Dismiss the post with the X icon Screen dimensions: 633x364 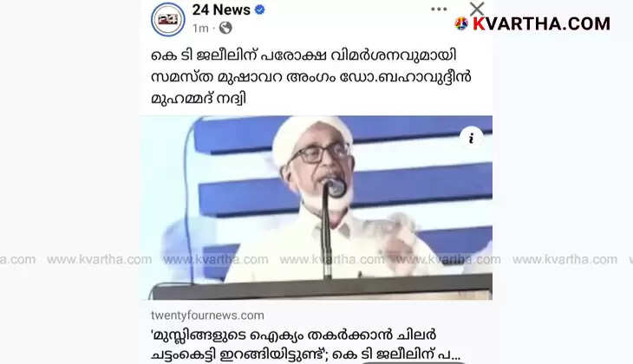[477, 9]
